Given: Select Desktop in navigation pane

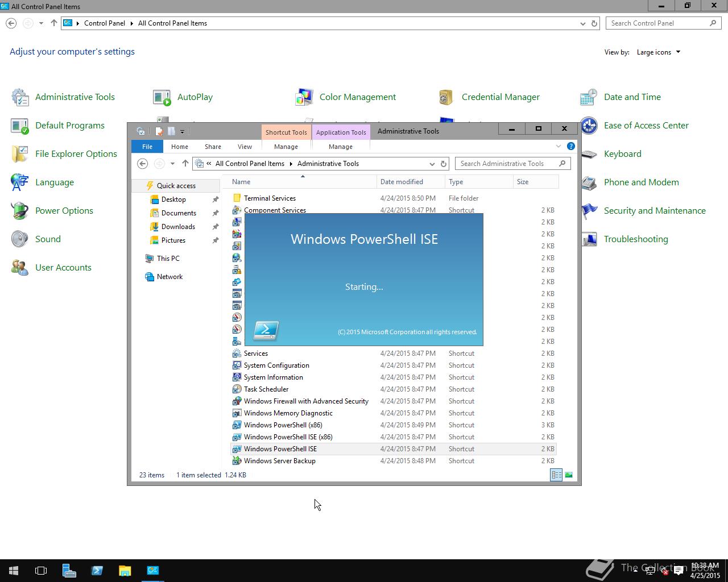Looking at the screenshot, I should 173,199.
